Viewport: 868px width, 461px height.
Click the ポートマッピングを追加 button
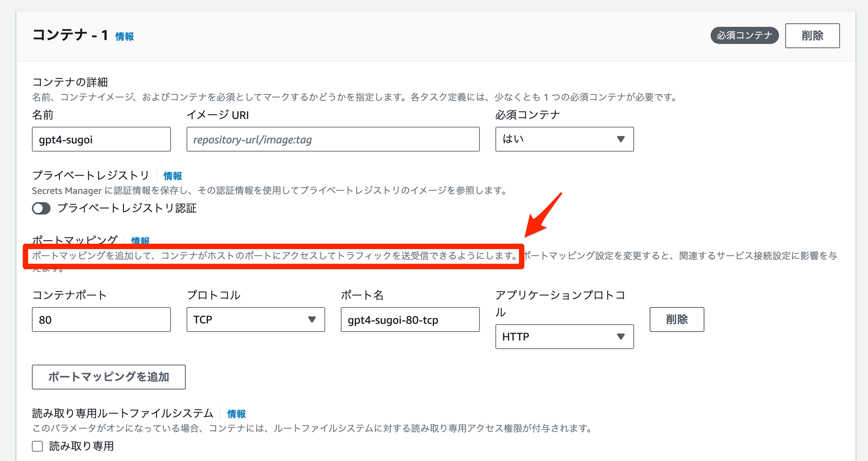tap(108, 377)
